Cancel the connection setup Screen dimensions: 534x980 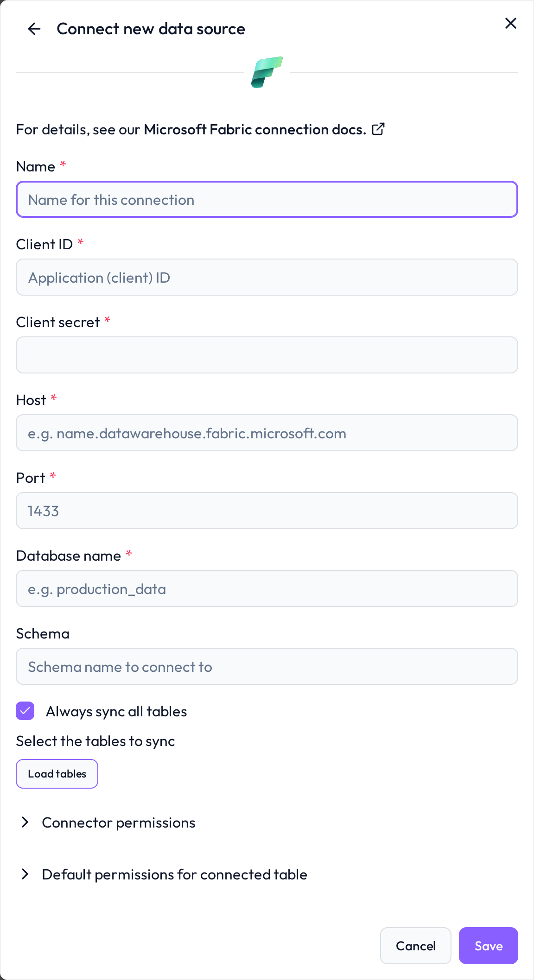point(416,946)
